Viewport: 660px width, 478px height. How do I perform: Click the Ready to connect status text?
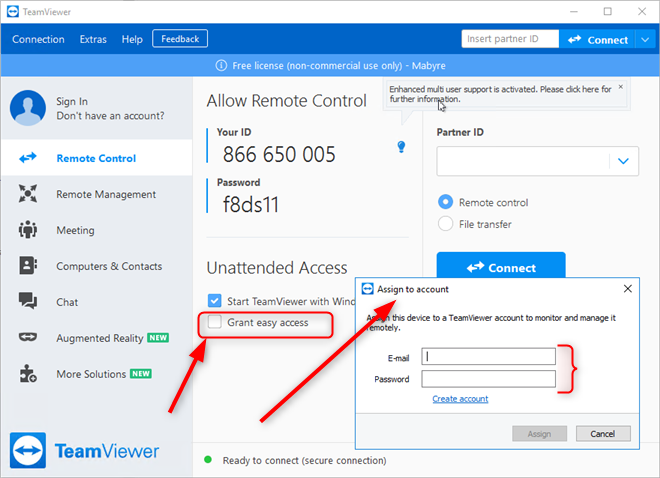click(304, 460)
